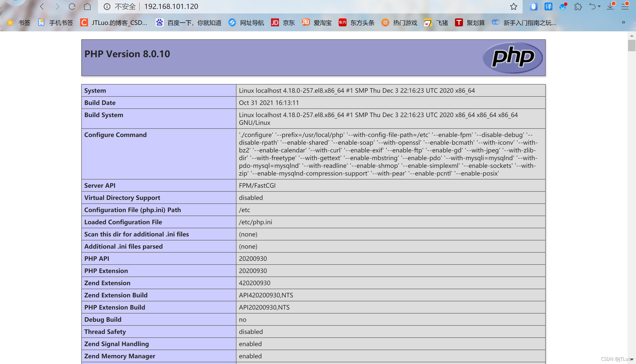This screenshot has width=636, height=364.
Task: Go to the browser home page icon
Action: coord(87,6)
